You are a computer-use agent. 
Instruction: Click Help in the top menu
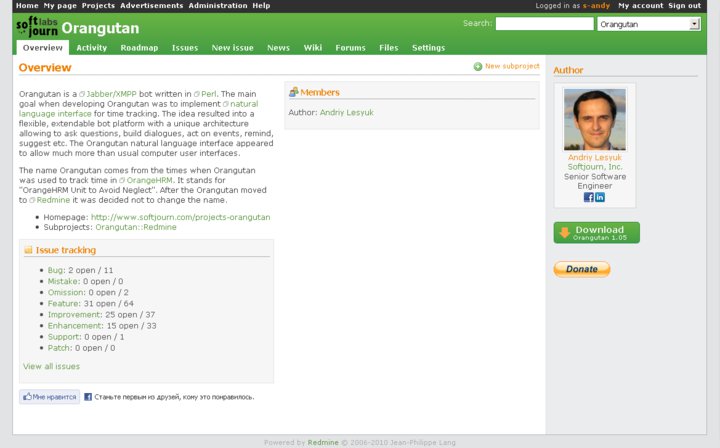pos(261,6)
